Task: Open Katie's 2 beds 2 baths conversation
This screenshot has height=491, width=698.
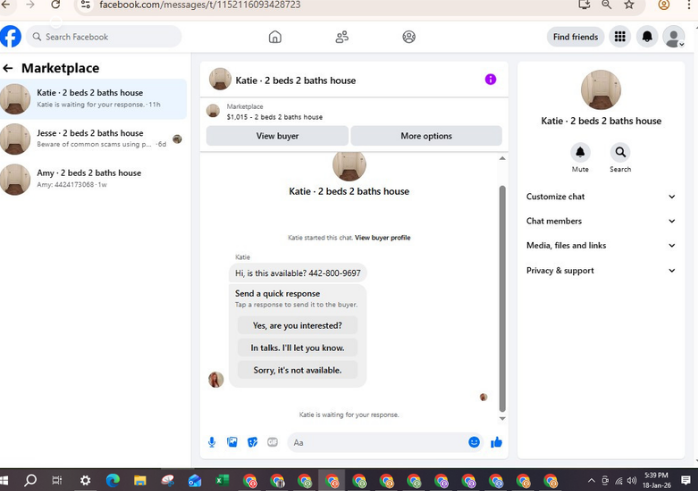Action: point(93,99)
